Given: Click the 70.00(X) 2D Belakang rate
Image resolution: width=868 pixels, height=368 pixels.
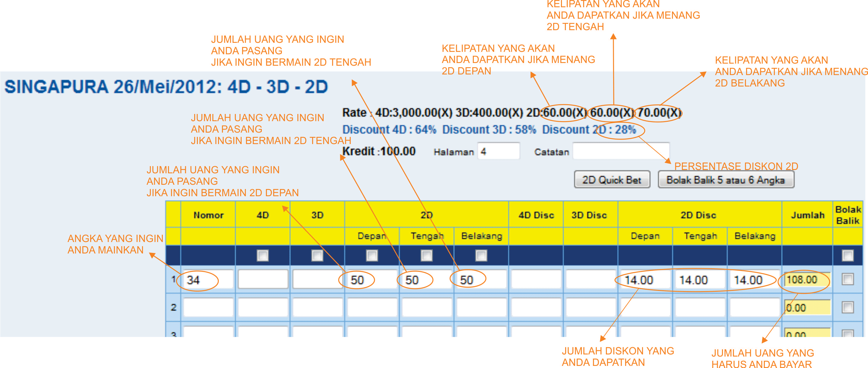Looking at the screenshot, I should tap(659, 112).
